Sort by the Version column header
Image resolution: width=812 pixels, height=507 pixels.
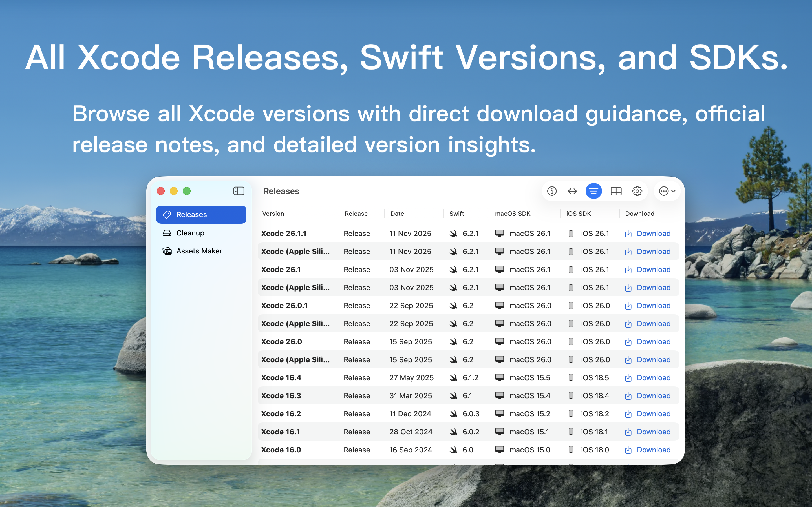(x=273, y=214)
